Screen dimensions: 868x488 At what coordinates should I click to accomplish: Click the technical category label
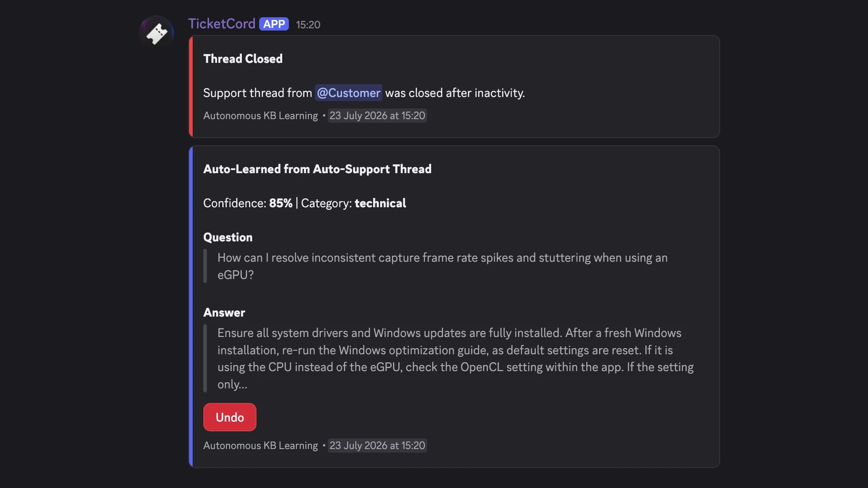click(x=380, y=203)
